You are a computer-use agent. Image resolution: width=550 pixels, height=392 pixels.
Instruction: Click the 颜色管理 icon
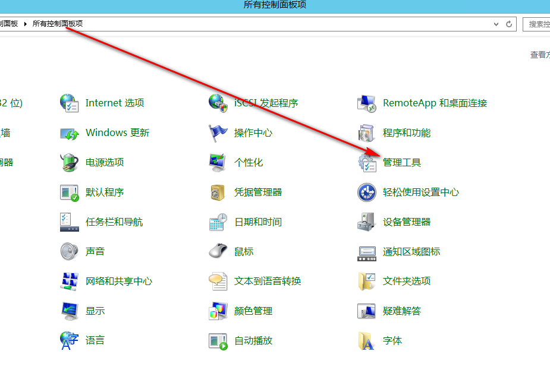[x=218, y=311]
